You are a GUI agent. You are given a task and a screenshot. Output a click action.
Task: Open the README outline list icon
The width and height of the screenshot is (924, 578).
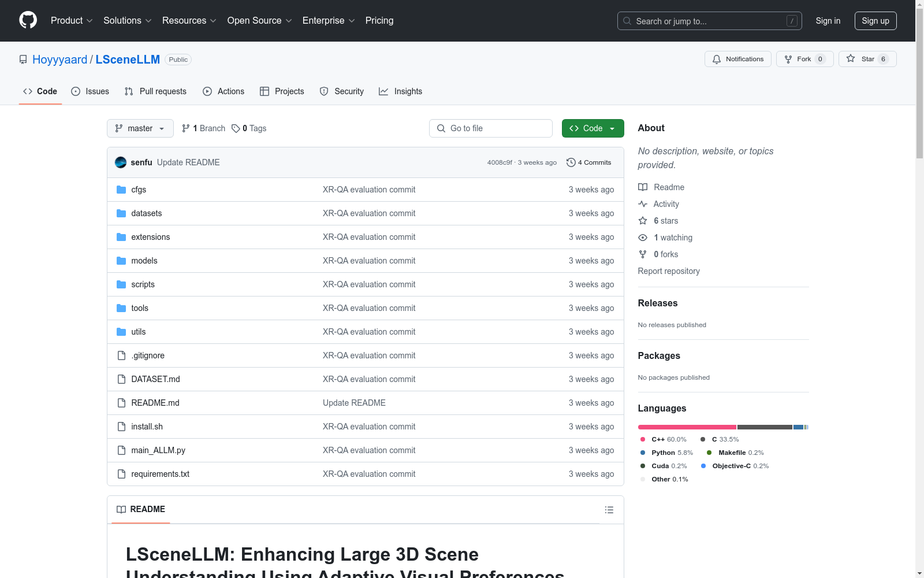609,510
